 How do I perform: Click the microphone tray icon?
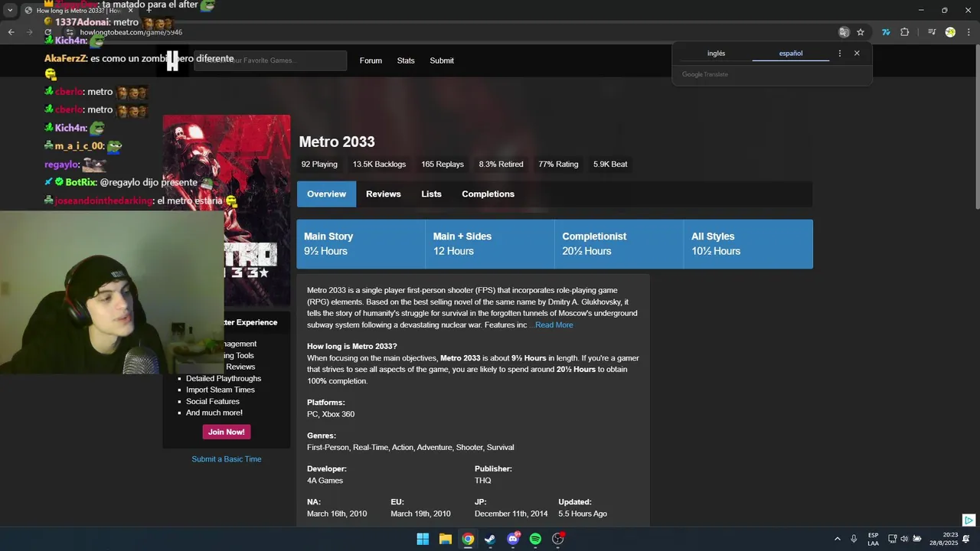(854, 540)
